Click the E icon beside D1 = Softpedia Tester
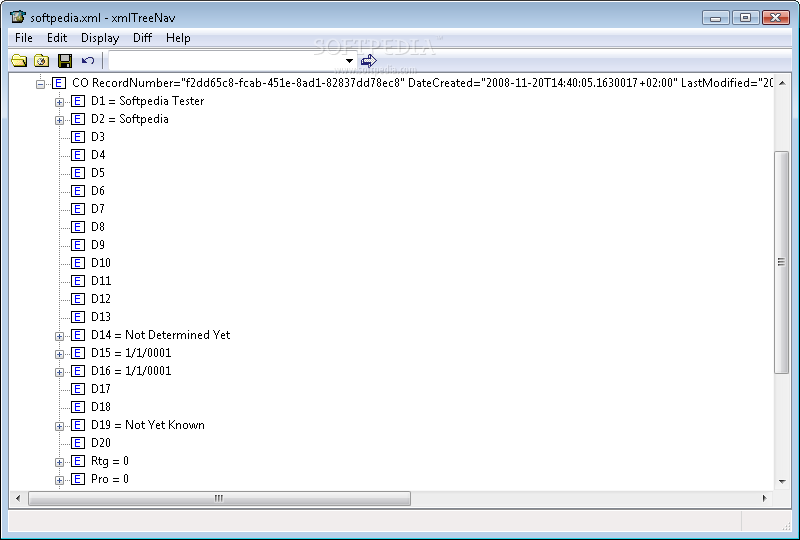 tap(78, 101)
